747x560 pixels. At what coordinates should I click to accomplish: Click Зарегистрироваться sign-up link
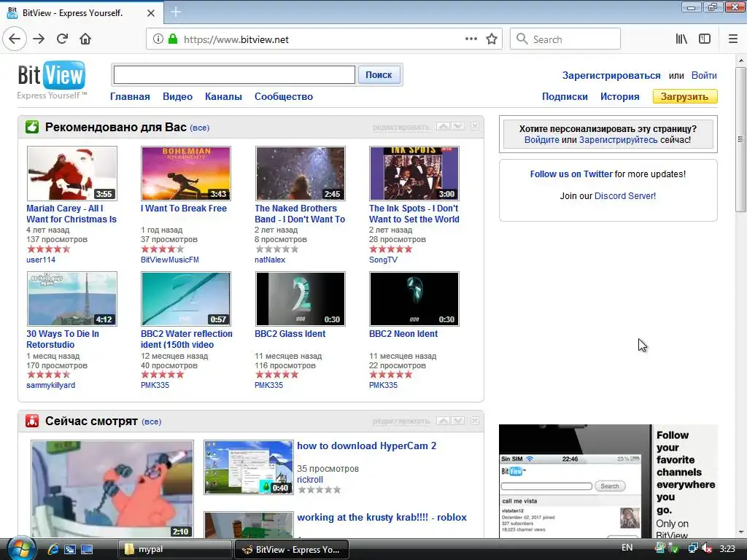click(611, 75)
